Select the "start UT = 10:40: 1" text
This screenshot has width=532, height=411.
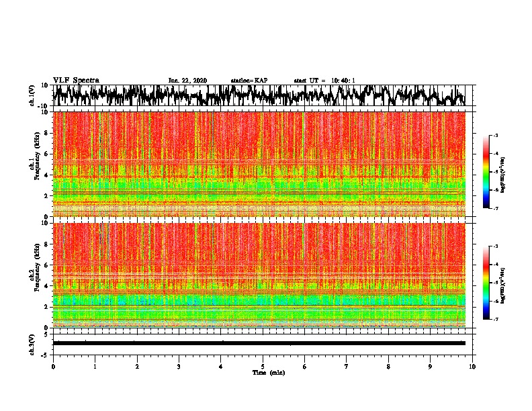(324, 81)
